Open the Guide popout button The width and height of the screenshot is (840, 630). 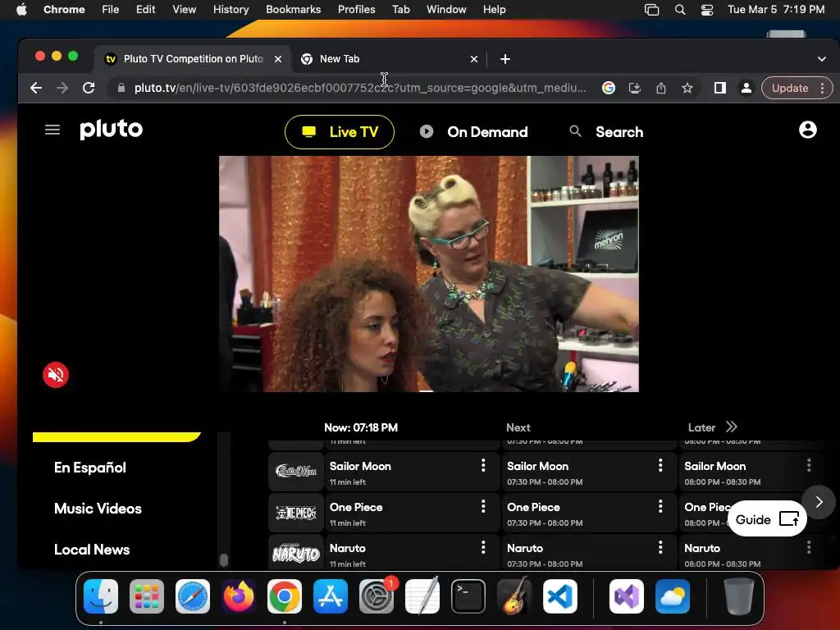pos(767,519)
